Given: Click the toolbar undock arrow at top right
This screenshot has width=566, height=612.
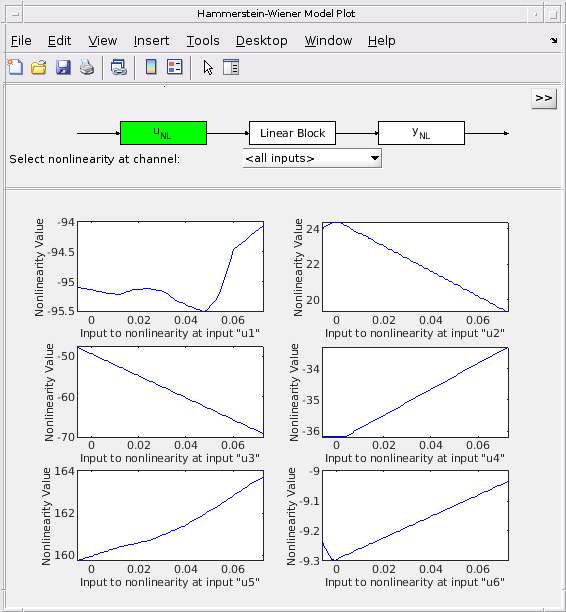Looking at the screenshot, I should click(x=554, y=40).
